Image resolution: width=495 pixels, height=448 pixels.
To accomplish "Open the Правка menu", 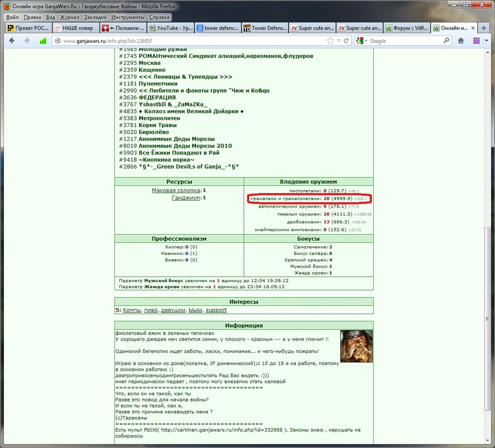I will pyautogui.click(x=32, y=18).
